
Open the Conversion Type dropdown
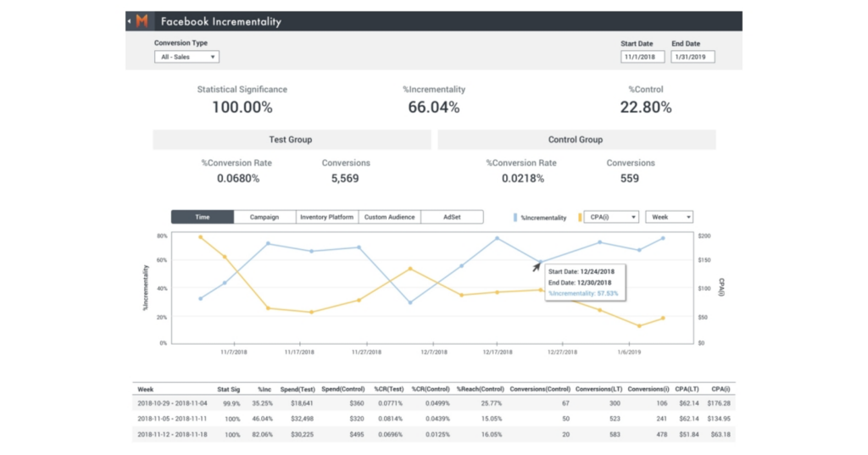[186, 57]
